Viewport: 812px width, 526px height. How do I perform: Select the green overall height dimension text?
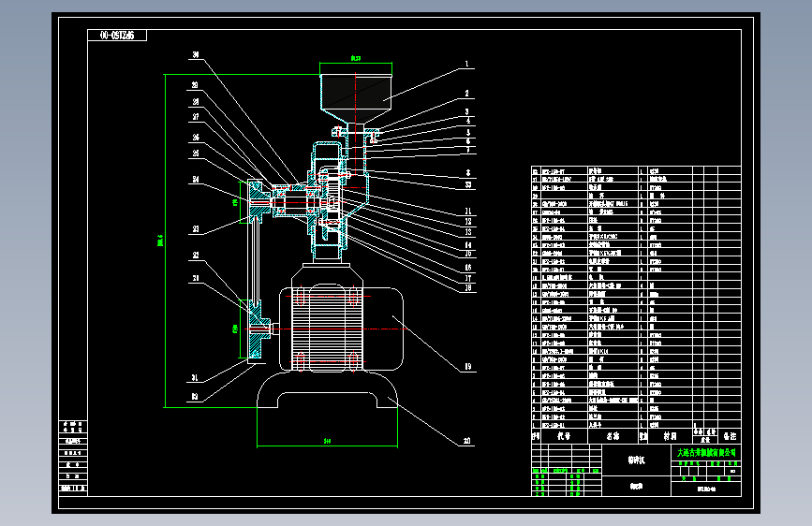(160, 241)
